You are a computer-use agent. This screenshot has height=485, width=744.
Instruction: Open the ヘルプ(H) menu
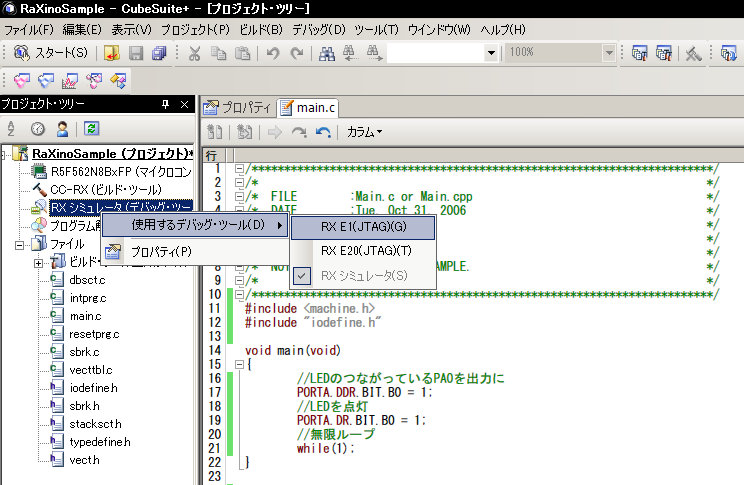click(503, 30)
